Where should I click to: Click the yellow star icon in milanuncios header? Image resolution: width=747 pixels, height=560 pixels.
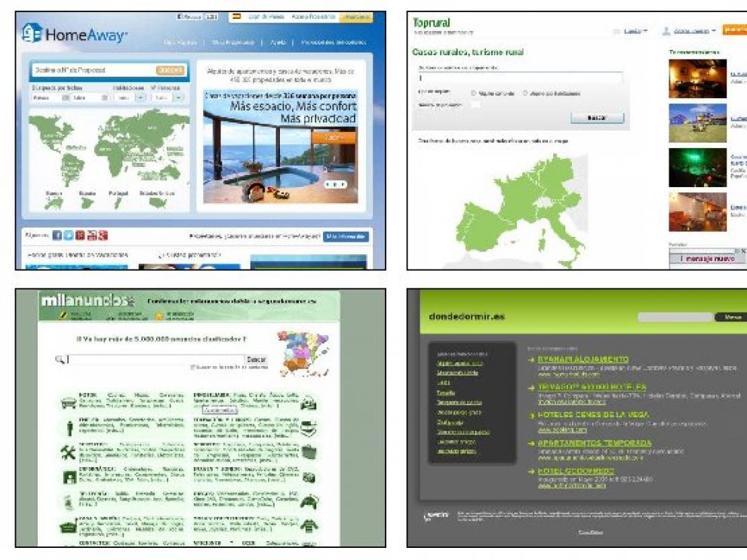(x=158, y=316)
